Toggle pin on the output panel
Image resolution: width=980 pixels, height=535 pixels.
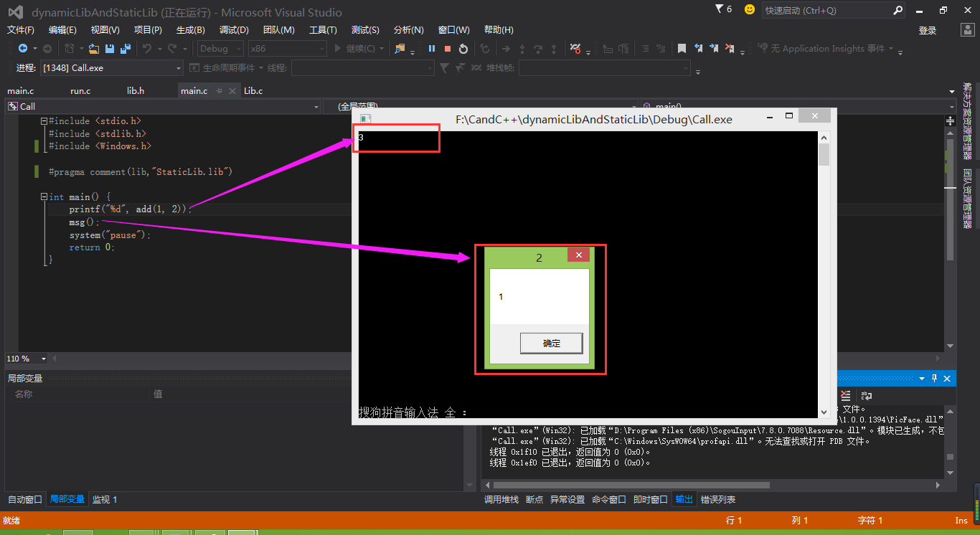[934, 378]
